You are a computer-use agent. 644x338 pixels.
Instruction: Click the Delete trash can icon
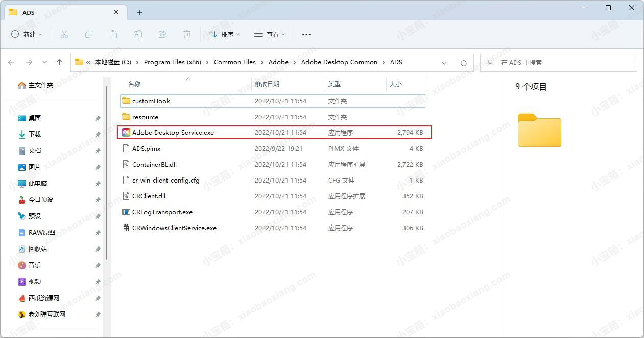(187, 34)
